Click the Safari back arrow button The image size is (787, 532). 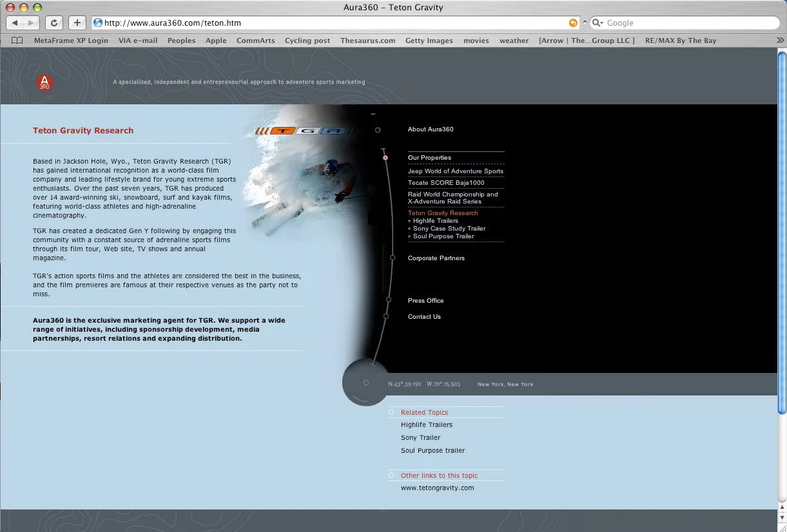pos(15,23)
